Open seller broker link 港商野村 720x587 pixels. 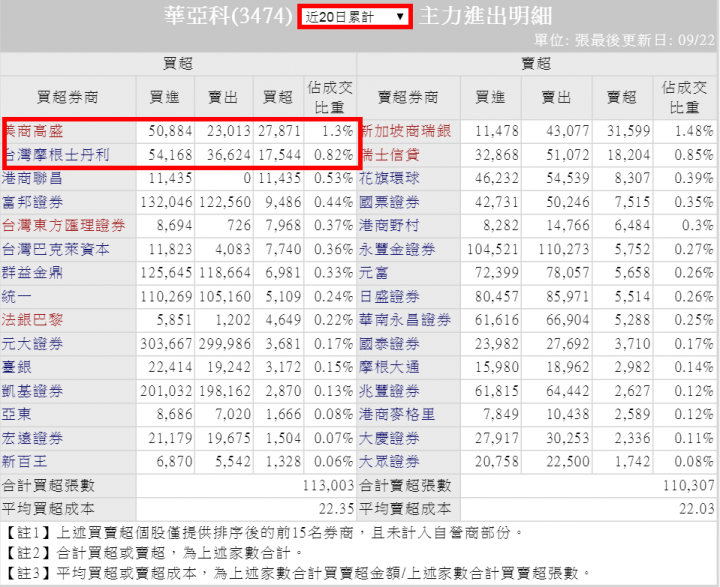[389, 226]
